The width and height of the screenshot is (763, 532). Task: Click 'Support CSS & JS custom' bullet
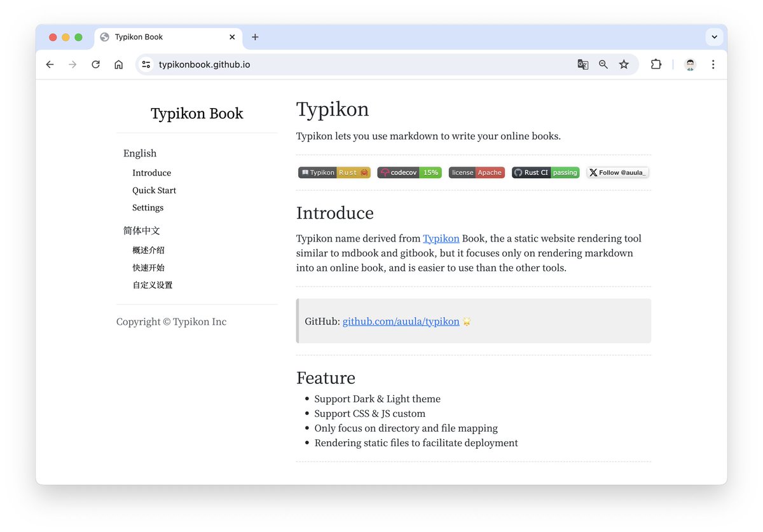(x=370, y=414)
